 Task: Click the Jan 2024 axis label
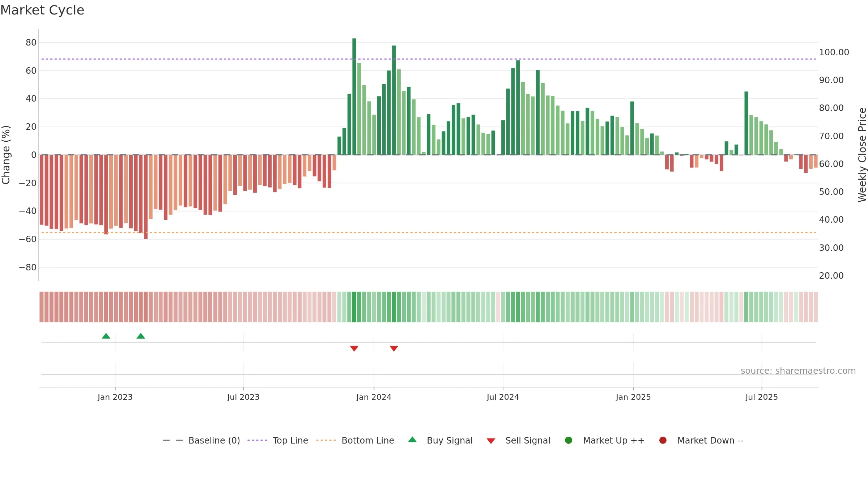point(374,397)
